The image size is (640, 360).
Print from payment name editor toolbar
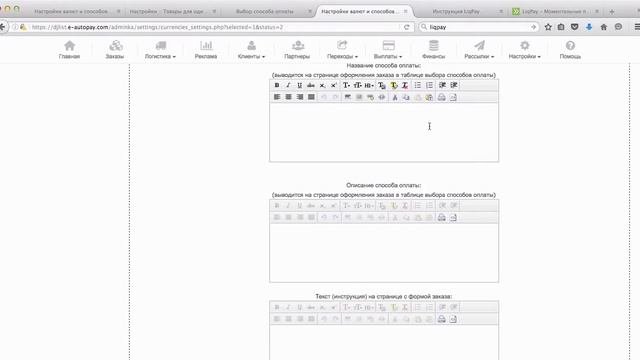coord(442,97)
